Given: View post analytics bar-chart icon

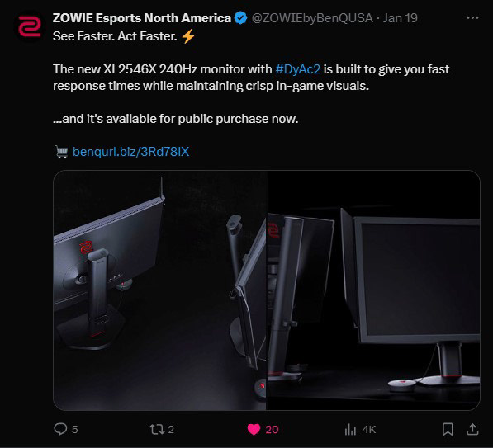Looking at the screenshot, I should click(x=351, y=430).
